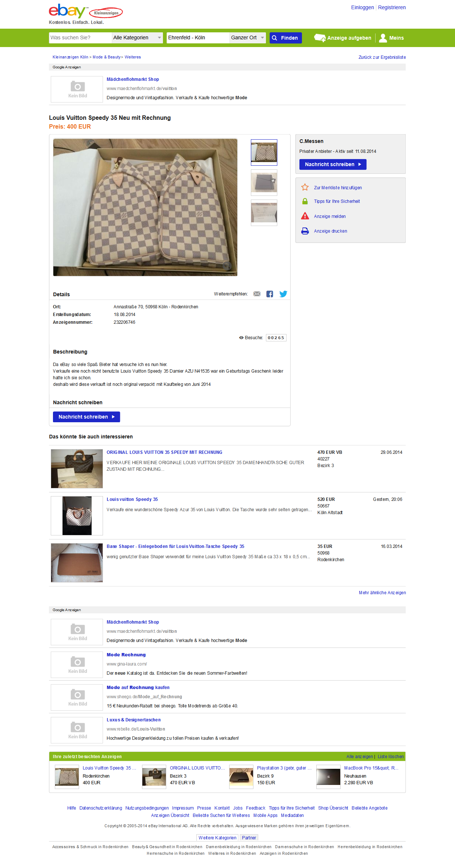Share the listing on Facebook
The image size is (455, 868).
point(270,294)
